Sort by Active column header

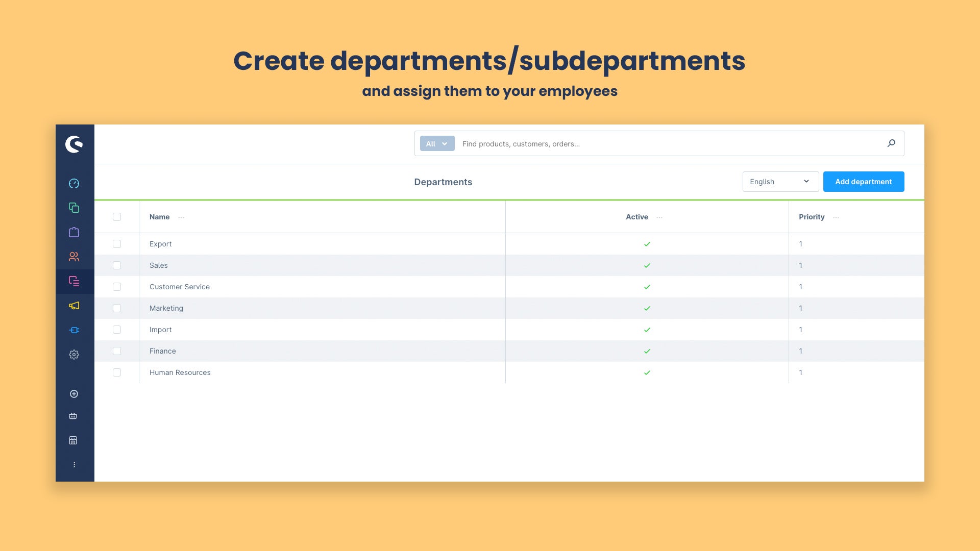[x=637, y=217]
